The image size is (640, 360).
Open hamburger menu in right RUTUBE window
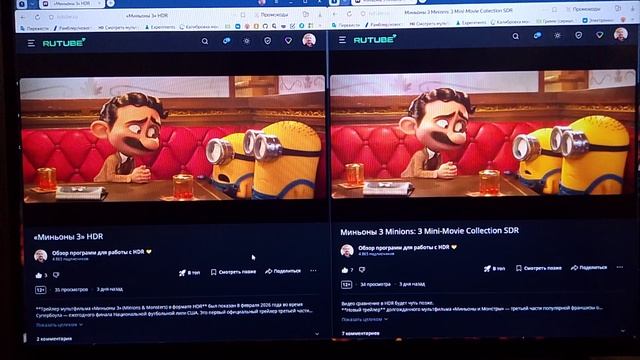coord(342,40)
